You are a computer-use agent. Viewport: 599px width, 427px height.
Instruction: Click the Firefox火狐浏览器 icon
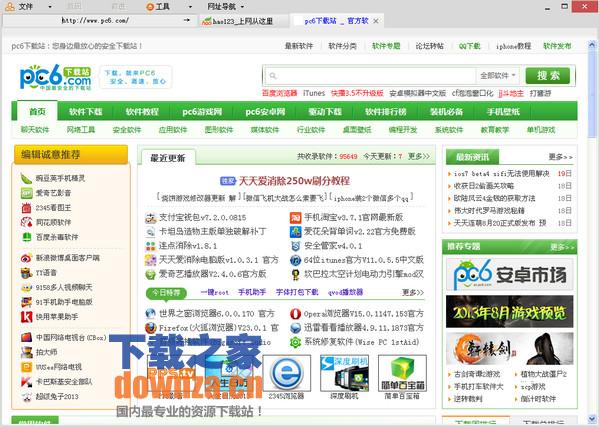[151, 328]
